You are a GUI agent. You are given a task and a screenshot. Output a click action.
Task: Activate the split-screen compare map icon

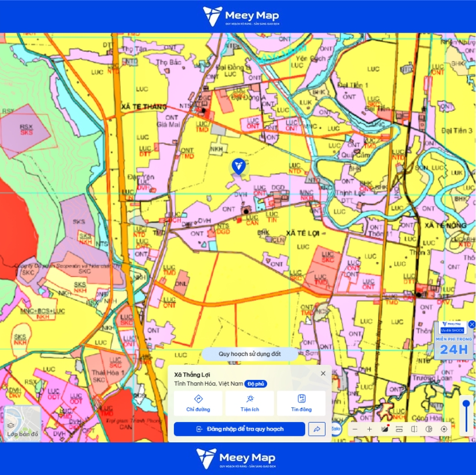[x=414, y=429]
